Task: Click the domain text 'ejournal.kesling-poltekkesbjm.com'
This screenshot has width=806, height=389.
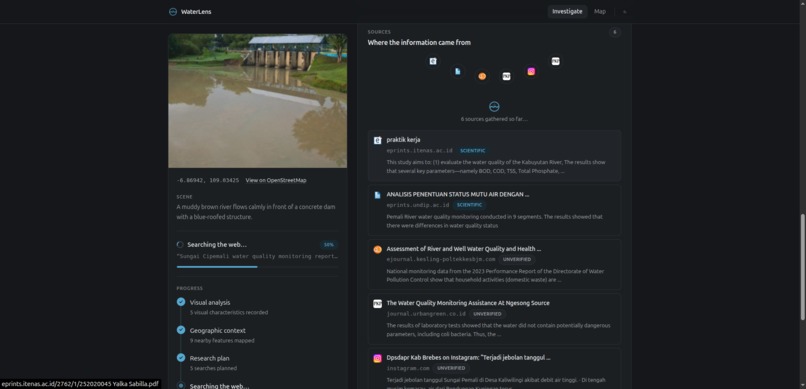Action: [441, 260]
